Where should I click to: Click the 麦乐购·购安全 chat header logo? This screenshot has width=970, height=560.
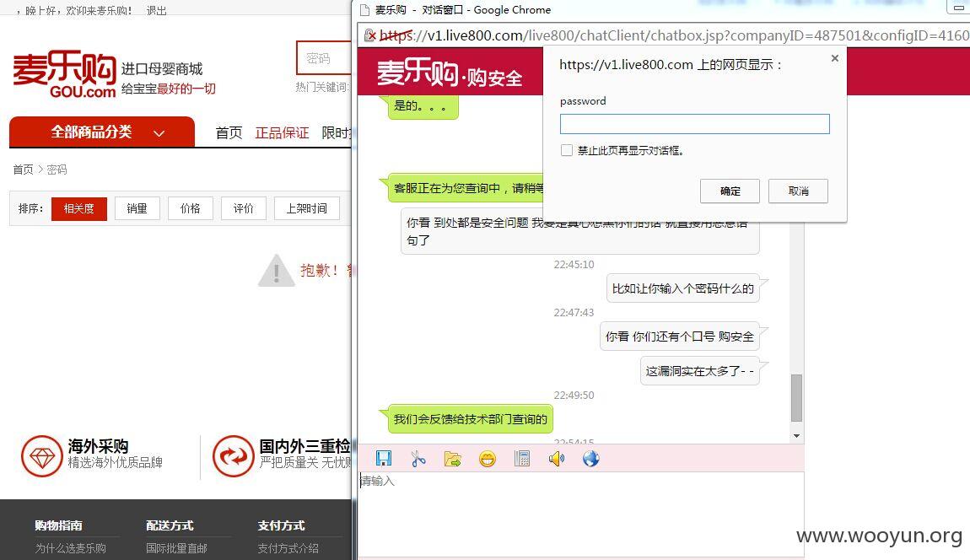point(450,73)
